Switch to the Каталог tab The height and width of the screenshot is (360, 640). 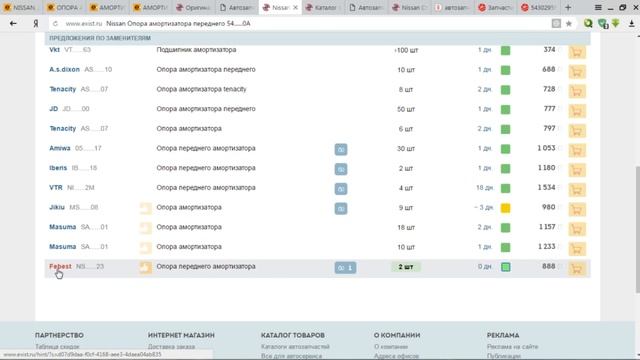[322, 7]
